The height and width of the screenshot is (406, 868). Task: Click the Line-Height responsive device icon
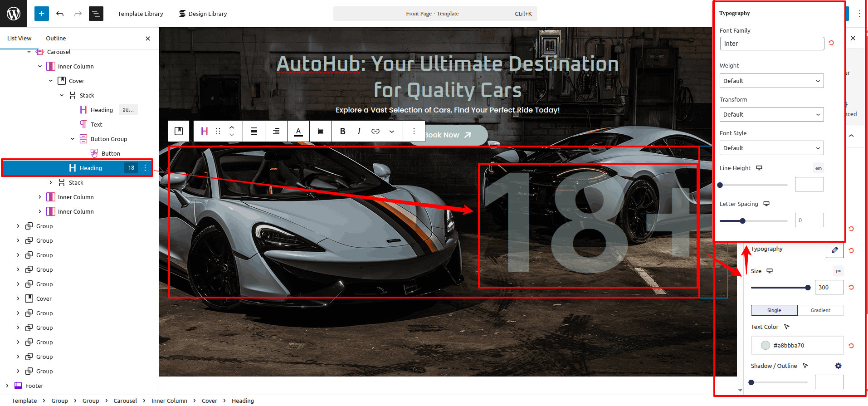[x=759, y=168]
